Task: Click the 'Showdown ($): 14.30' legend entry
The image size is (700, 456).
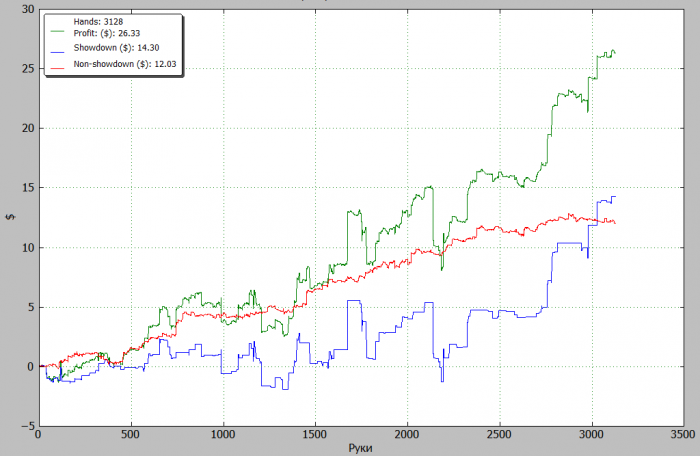Action: [x=117, y=48]
